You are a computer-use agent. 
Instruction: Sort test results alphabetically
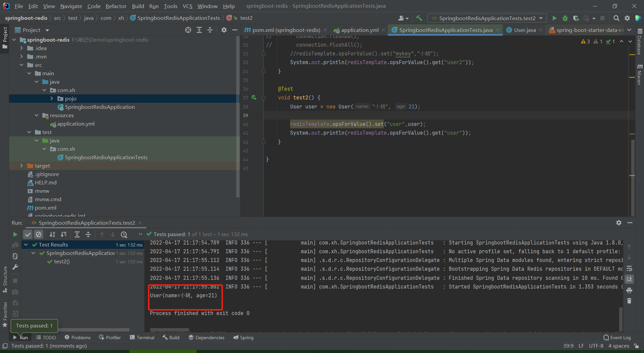pyautogui.click(x=52, y=234)
